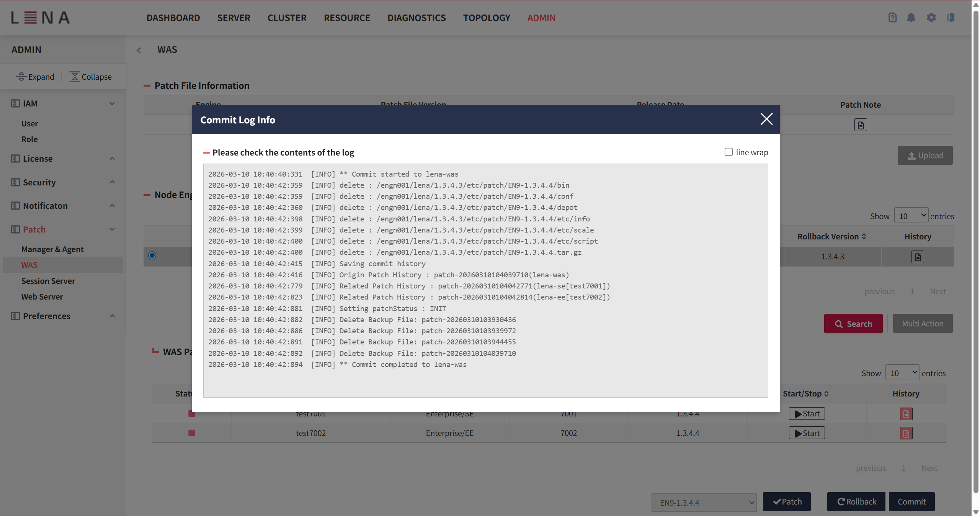This screenshot has width=980, height=516.
Task: Collapse all sidebar menus
Action: tap(91, 77)
